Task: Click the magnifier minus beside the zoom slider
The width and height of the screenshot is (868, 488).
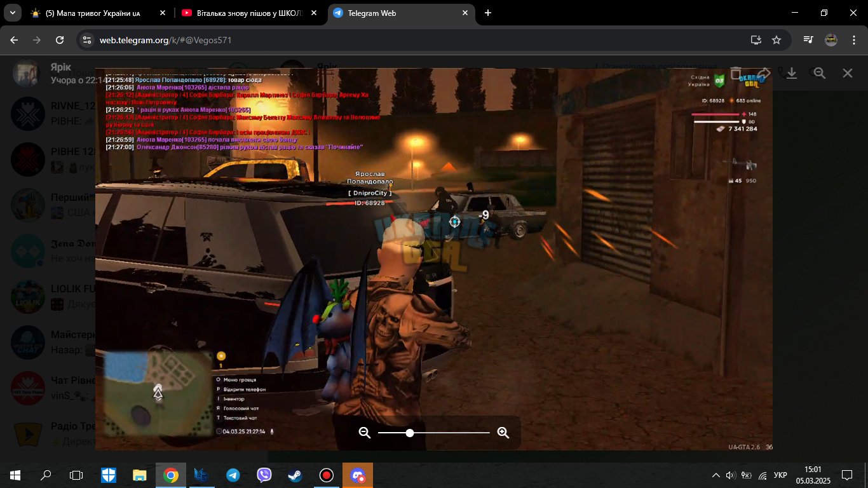Action: [365, 433]
